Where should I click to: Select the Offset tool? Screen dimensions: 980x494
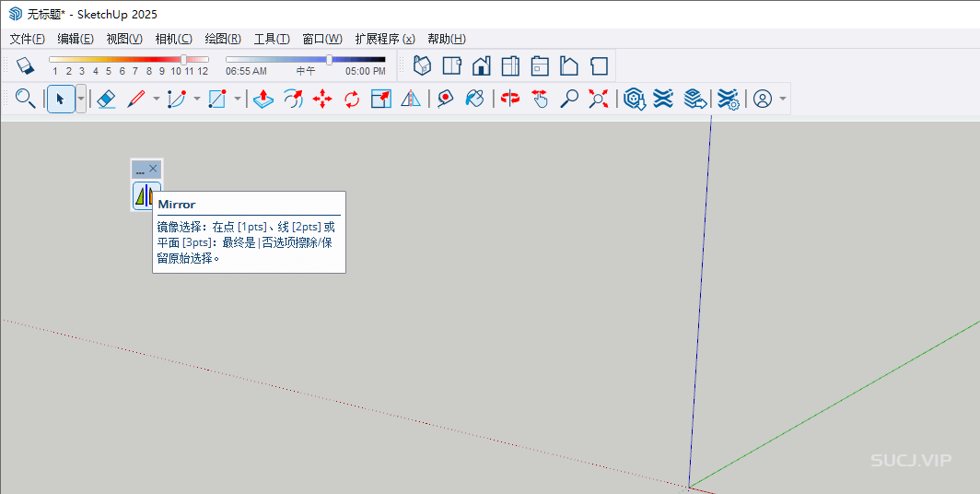coord(293,99)
